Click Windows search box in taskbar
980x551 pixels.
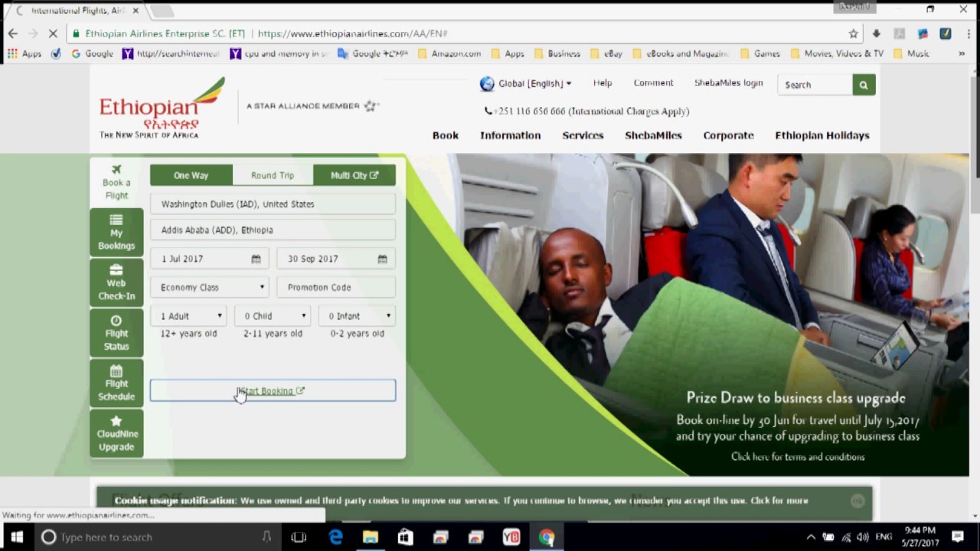coord(158,537)
